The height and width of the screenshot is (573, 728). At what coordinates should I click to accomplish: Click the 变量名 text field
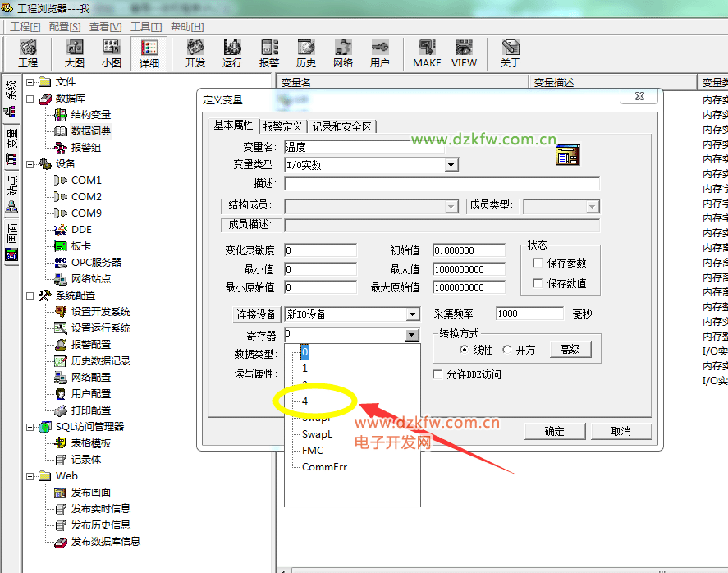click(x=364, y=148)
